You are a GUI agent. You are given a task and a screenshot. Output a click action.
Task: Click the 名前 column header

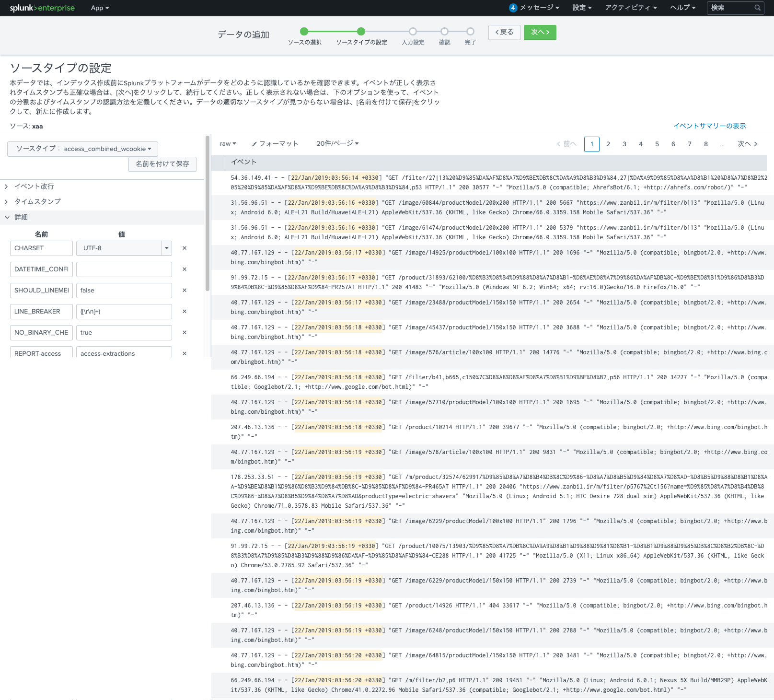[x=41, y=234]
